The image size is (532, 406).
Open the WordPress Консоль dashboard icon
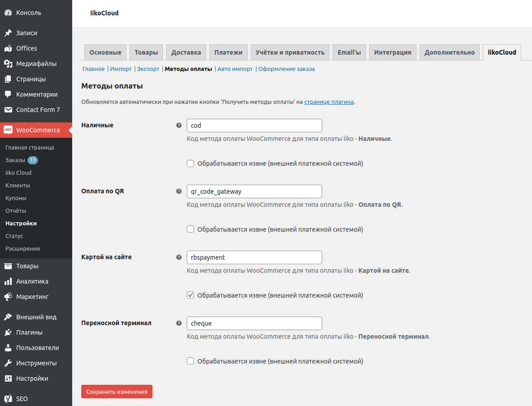pos(8,13)
